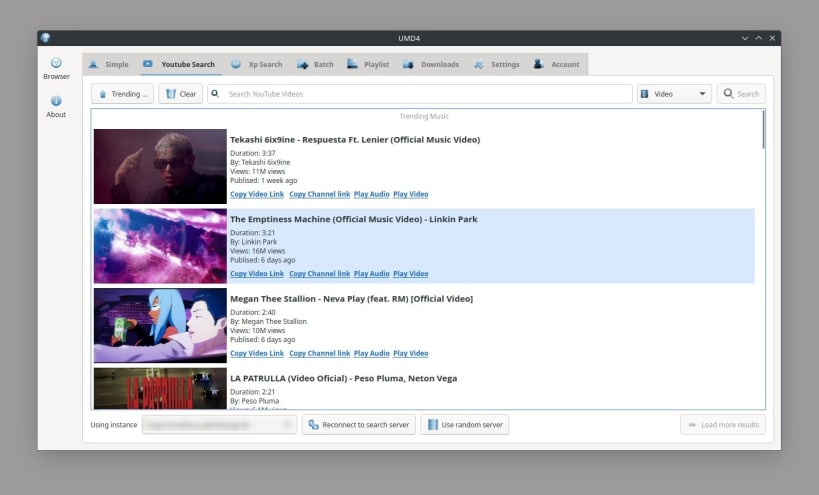819x495 pixels.
Task: Click 'By: Peso Pluma' text
Action: [x=254, y=401]
